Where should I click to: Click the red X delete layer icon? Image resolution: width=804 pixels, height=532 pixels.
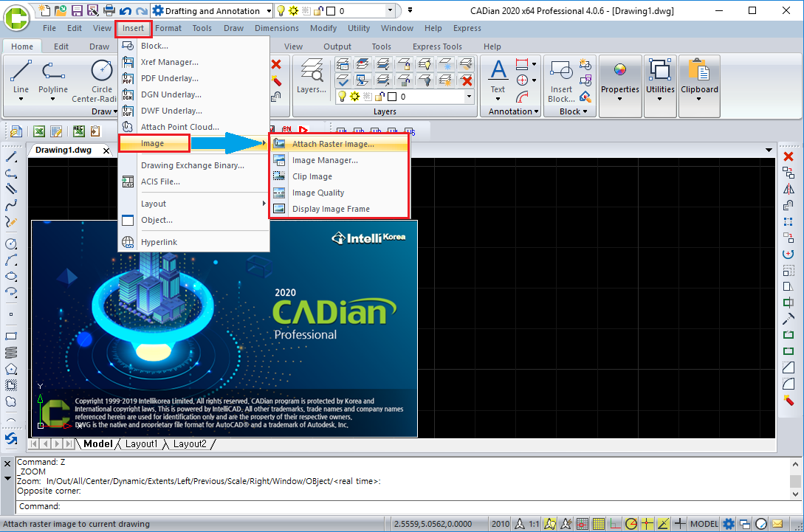click(467, 80)
